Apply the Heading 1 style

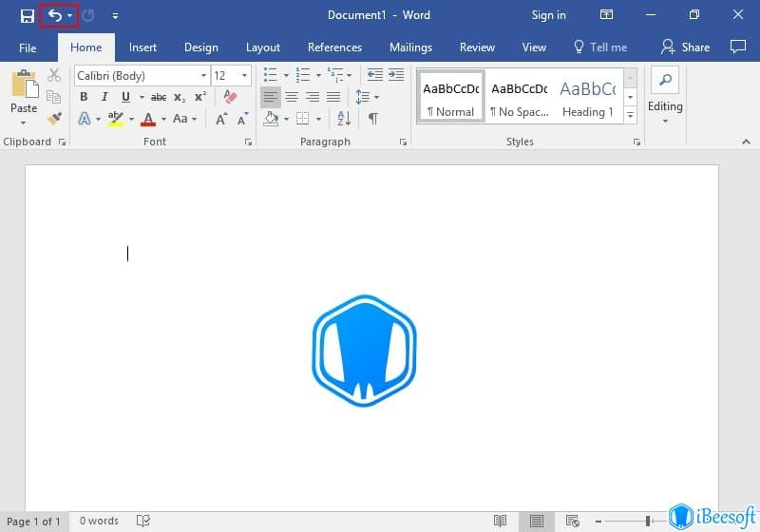point(588,96)
